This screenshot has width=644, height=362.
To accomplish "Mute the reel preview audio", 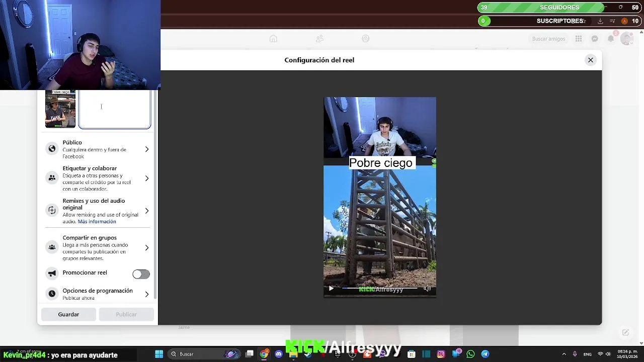I will click(x=427, y=289).
